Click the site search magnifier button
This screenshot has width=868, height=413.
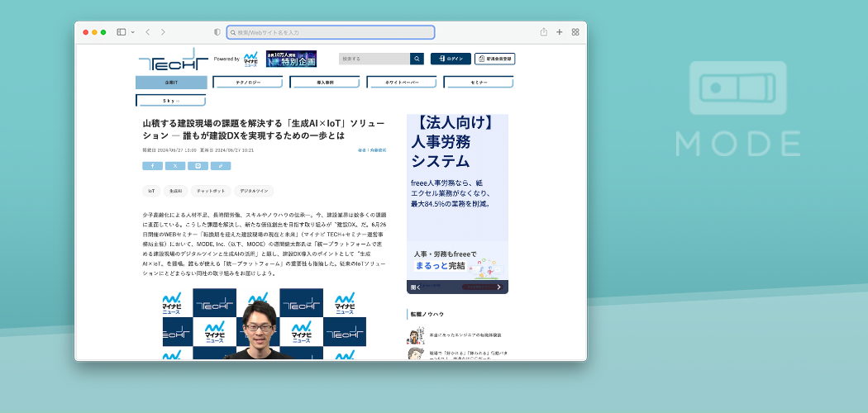point(417,59)
